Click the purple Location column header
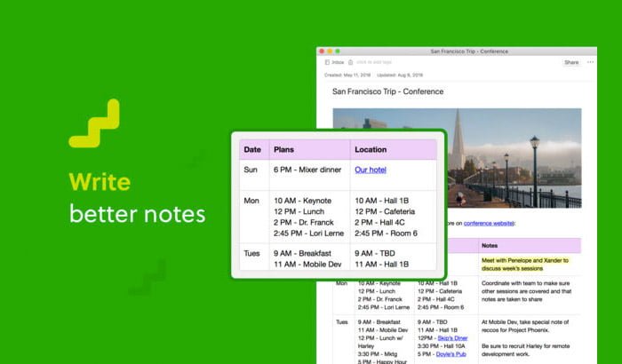This screenshot has height=364, width=622. (394, 149)
